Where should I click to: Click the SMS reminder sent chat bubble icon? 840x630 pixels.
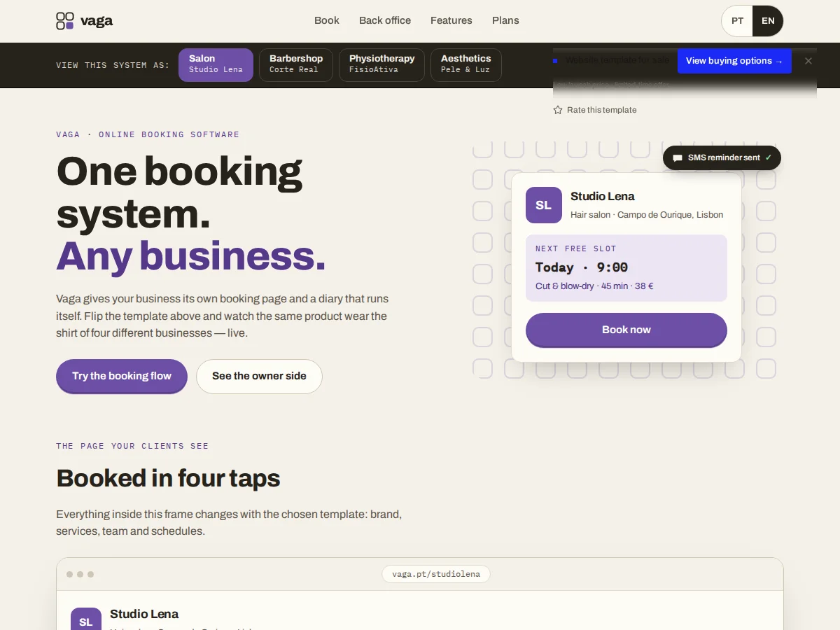(678, 158)
